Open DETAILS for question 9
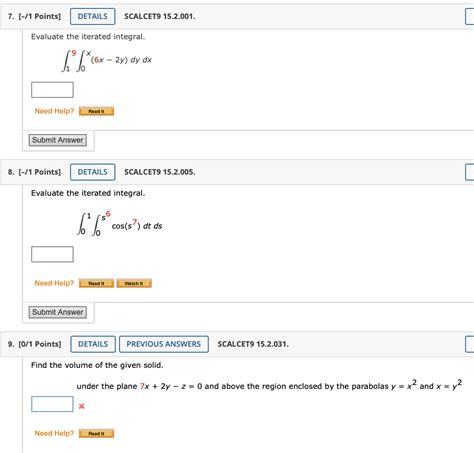 tap(93, 344)
